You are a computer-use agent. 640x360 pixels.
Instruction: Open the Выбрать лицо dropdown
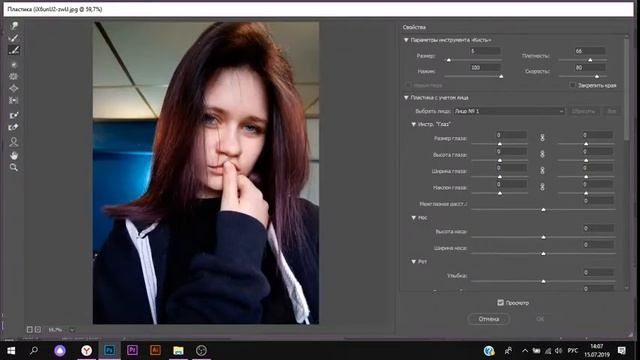pos(509,111)
